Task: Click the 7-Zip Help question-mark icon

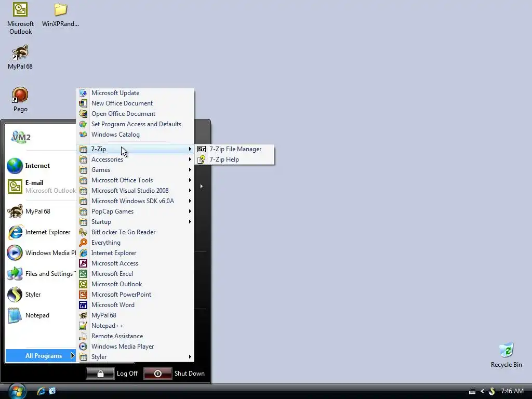Action: 202,159
